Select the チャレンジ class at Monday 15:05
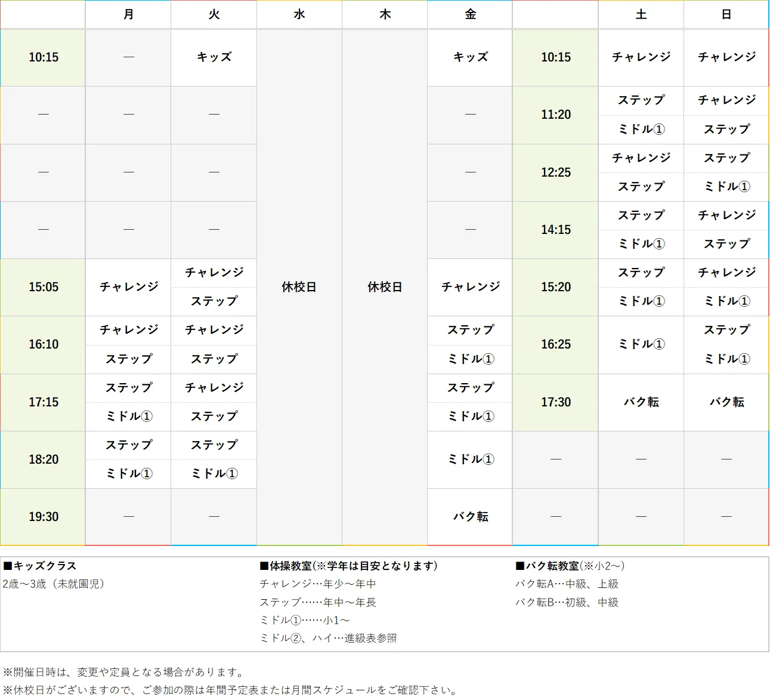Viewport: 770px width, 700px height. click(x=128, y=287)
